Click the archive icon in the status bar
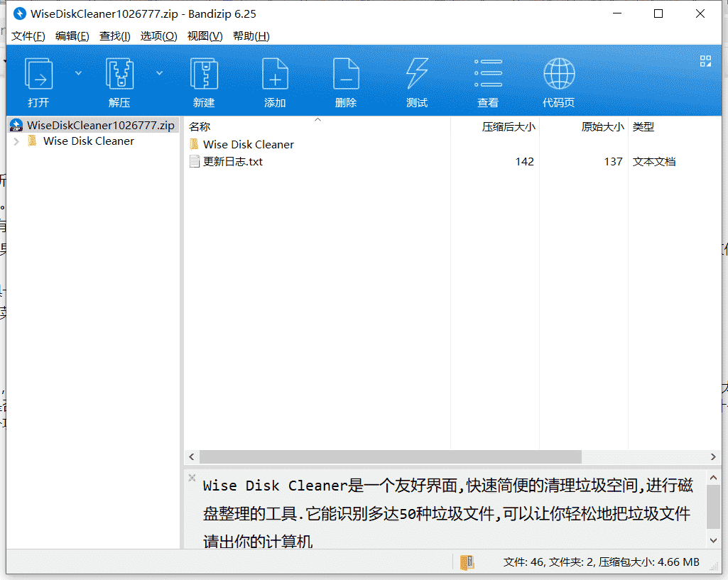The width and height of the screenshot is (728, 580). pos(467,562)
